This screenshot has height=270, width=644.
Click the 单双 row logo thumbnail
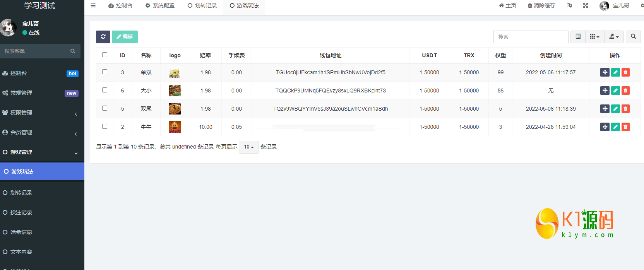click(175, 72)
